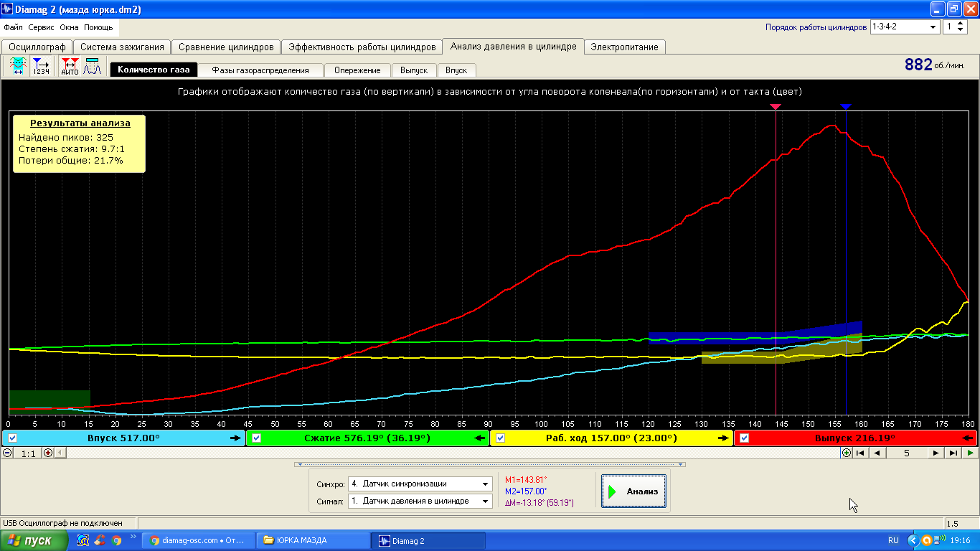
Task: Click the tray expand arrow icon
Action: coord(913,540)
